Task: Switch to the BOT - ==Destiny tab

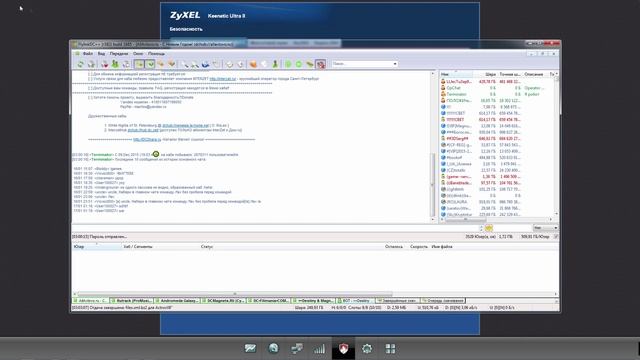Action: (x=355, y=300)
